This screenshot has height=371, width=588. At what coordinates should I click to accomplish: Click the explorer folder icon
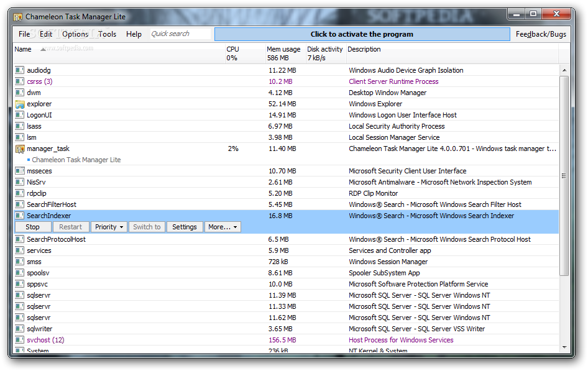pyautogui.click(x=19, y=104)
